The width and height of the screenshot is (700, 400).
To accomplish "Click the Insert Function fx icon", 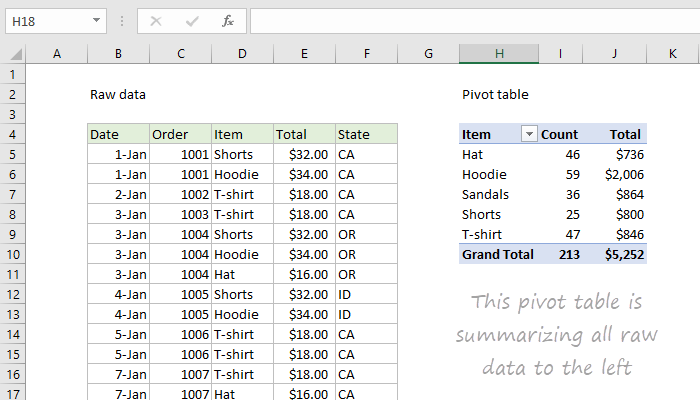I will click(228, 20).
